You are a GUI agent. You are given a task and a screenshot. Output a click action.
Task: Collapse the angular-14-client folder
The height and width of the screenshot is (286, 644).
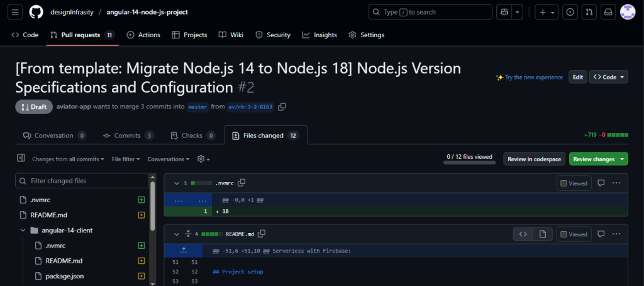23,230
